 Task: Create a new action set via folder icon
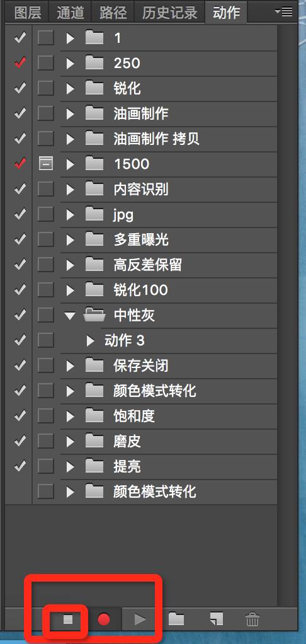pyautogui.click(x=176, y=619)
